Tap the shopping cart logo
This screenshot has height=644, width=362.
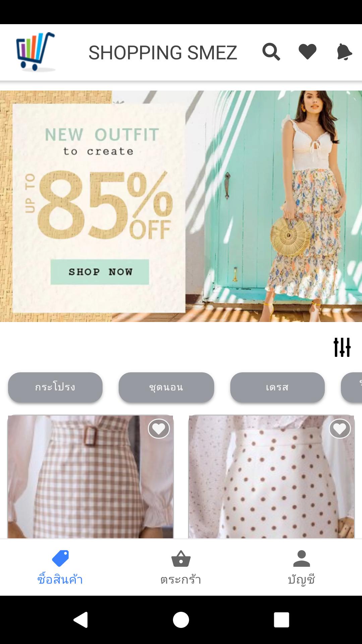point(36,52)
